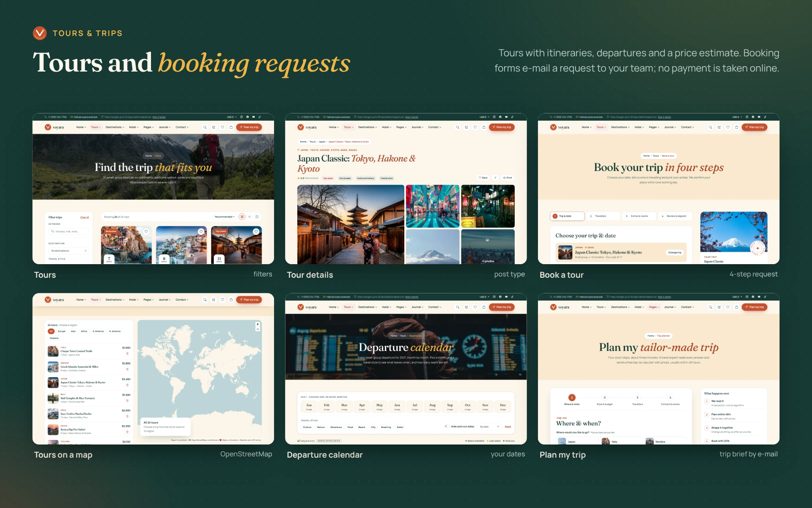Screen dimensions: 812x508
Task: Switch to map view icon in the Tours results bar
Action: coord(257,217)
